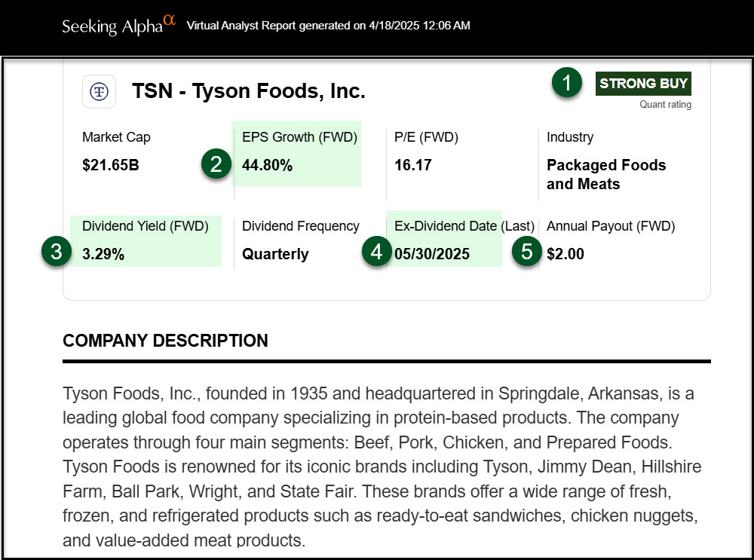Viewport: 754px width, 560px height.
Task: Click the Quant rating label
Action: pyautogui.click(x=665, y=105)
